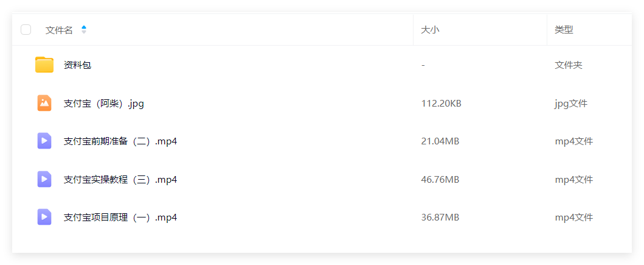The height and width of the screenshot is (265, 644).
Task: Open 支付宝项目原理（一）.mp4 file name
Action: [120, 217]
